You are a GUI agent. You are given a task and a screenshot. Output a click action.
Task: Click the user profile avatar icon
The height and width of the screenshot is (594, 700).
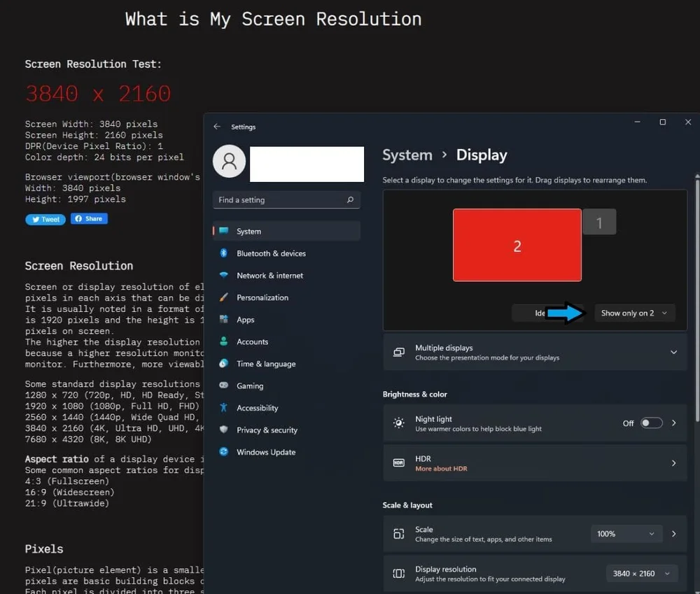tap(229, 161)
